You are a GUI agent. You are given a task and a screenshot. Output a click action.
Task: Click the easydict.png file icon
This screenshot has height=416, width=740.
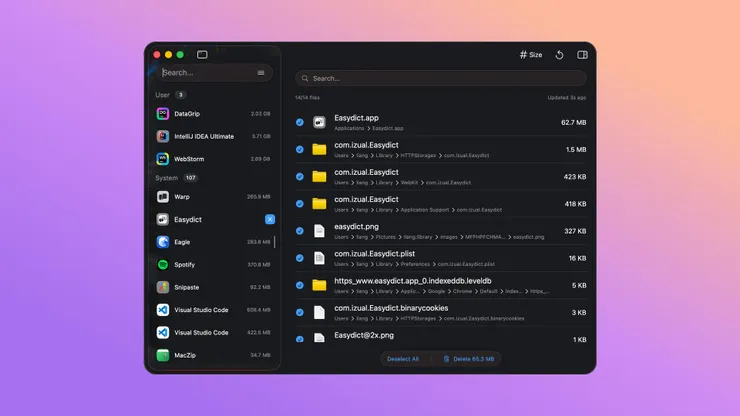pyautogui.click(x=320, y=231)
